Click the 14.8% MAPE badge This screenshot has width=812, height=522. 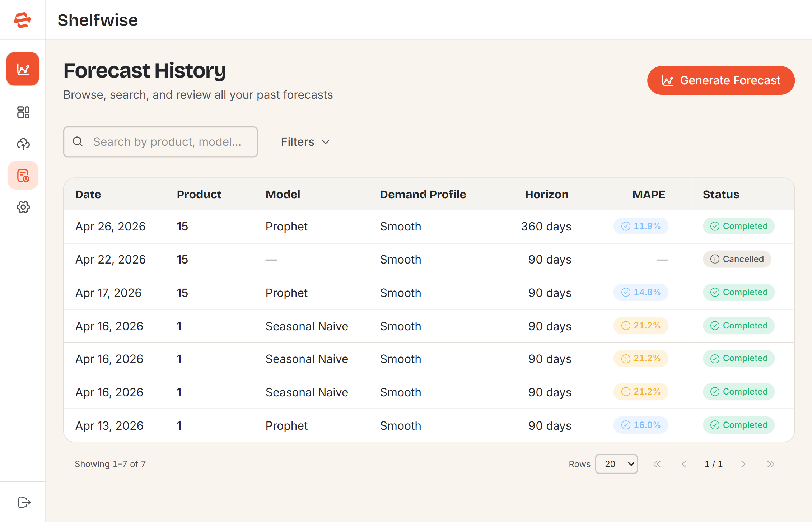point(641,292)
